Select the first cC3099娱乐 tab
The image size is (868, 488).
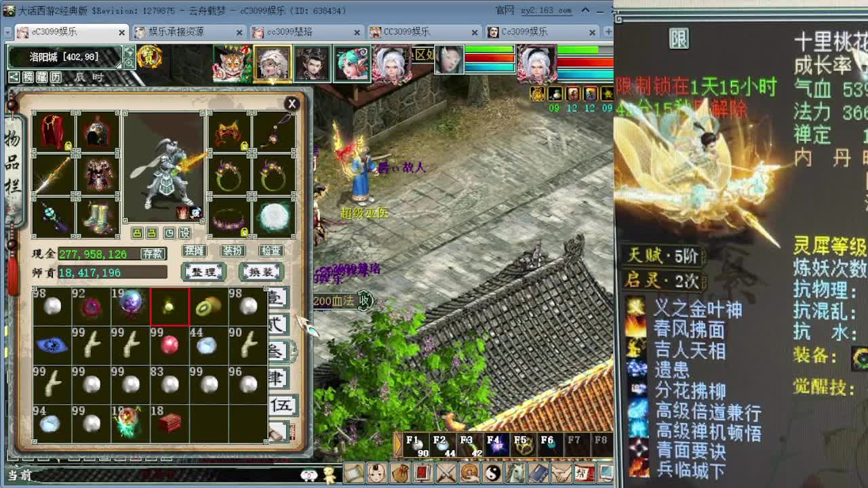71,32
